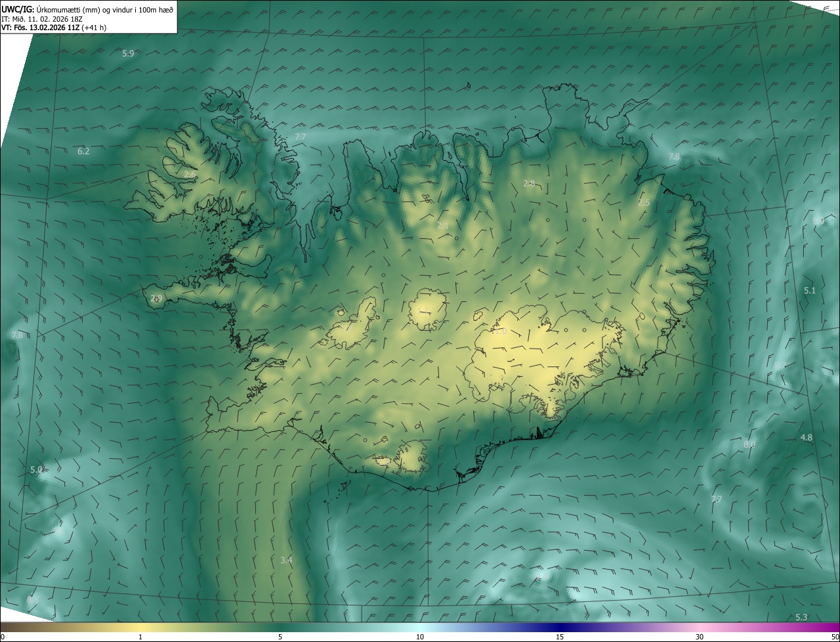The width and height of the screenshot is (840, 642).
Task: Pick the 2.5 value label in northeast Iceland
Action: pos(644,202)
